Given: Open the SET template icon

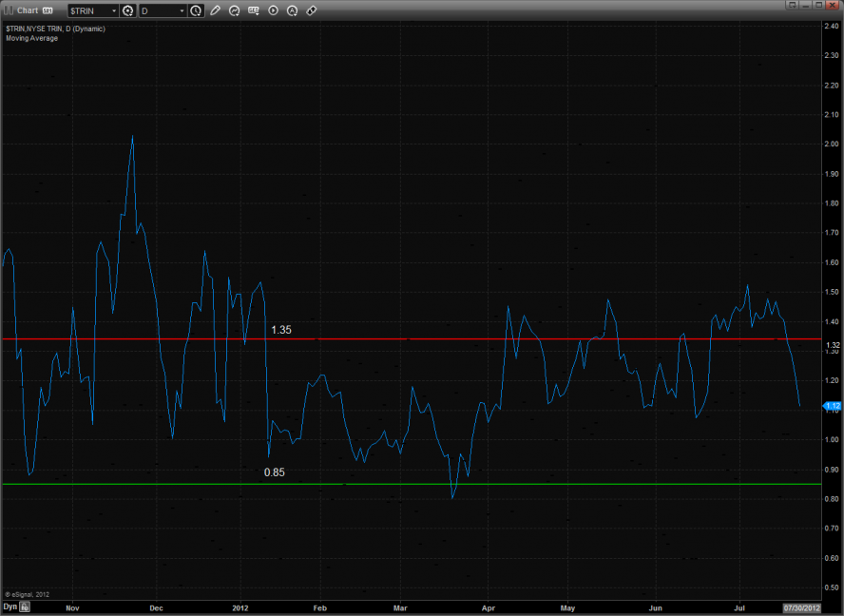Looking at the screenshot, I should click(254, 10).
